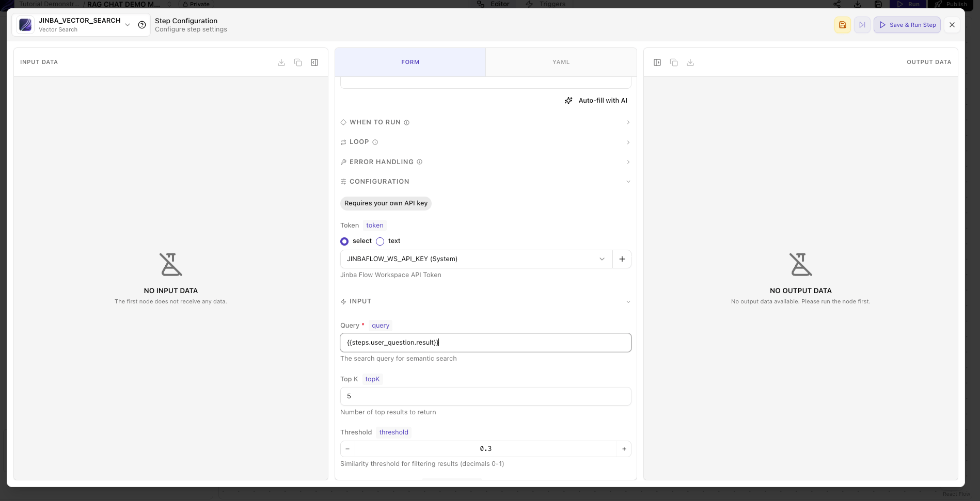
Task: Close the Step Configuration dialog
Action: tap(952, 25)
